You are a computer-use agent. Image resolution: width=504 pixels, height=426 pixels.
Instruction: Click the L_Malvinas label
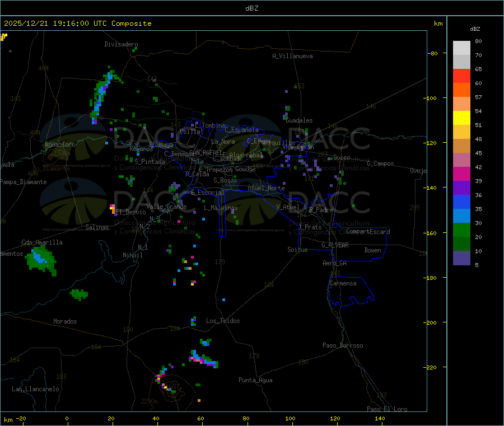tap(221, 208)
